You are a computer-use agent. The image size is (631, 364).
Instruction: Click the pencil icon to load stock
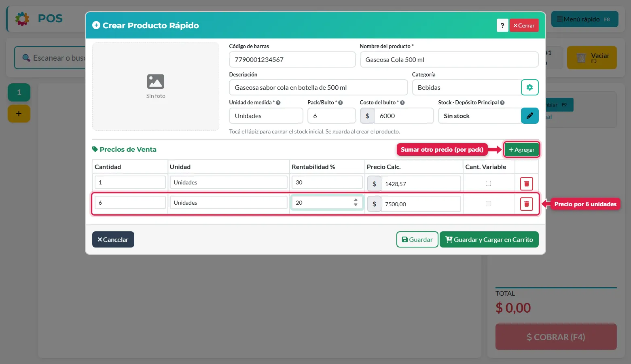tap(529, 116)
